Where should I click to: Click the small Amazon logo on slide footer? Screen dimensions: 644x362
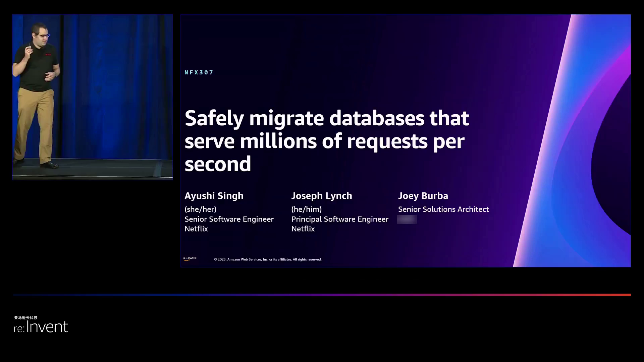point(190,258)
